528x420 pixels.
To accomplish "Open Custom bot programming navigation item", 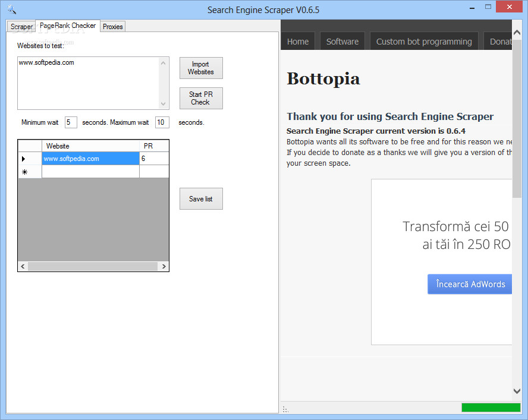I will [x=424, y=42].
